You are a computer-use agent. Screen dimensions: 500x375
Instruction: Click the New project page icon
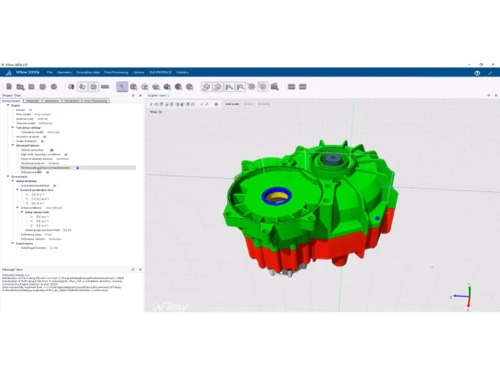pos(9,87)
